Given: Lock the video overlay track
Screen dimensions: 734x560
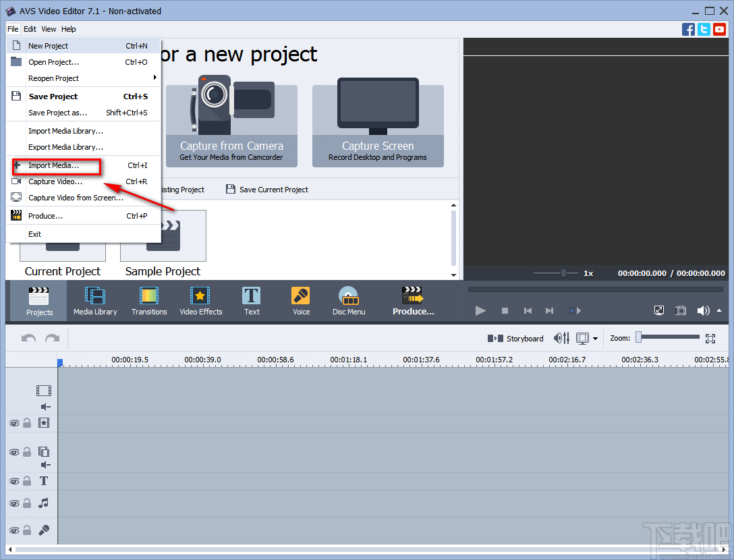Looking at the screenshot, I should point(27,452).
